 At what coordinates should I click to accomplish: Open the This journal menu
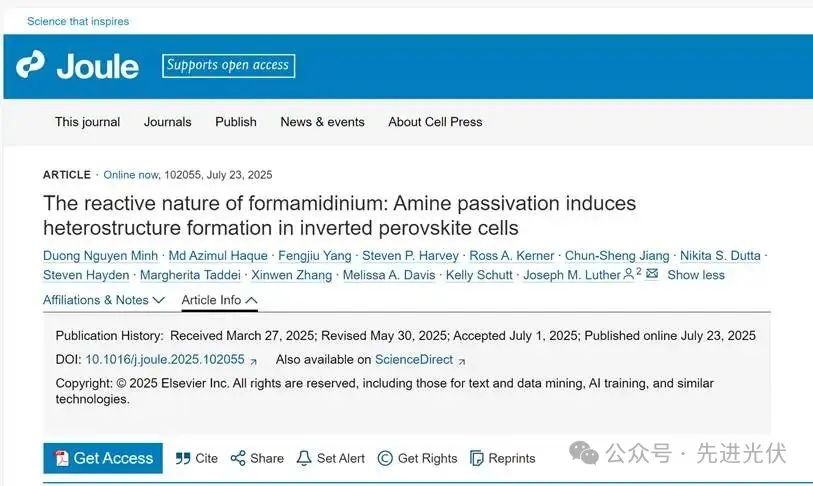(87, 122)
